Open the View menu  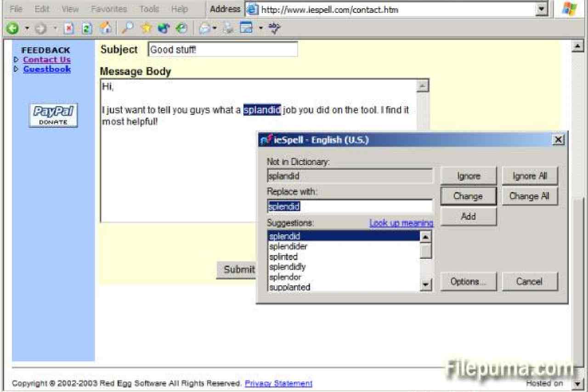[x=70, y=9]
